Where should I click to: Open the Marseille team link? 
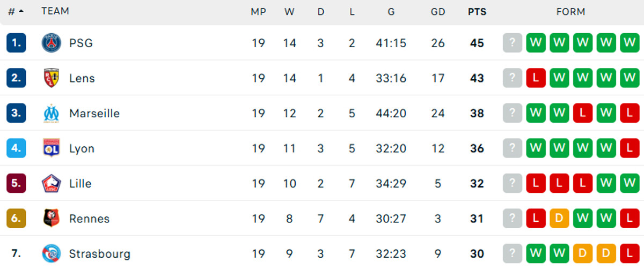(x=94, y=114)
